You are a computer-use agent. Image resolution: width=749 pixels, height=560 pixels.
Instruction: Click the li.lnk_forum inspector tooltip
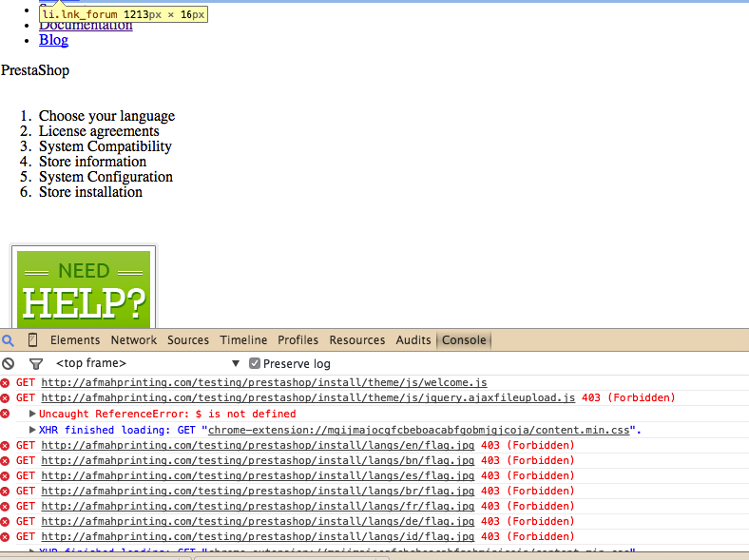pos(124,14)
